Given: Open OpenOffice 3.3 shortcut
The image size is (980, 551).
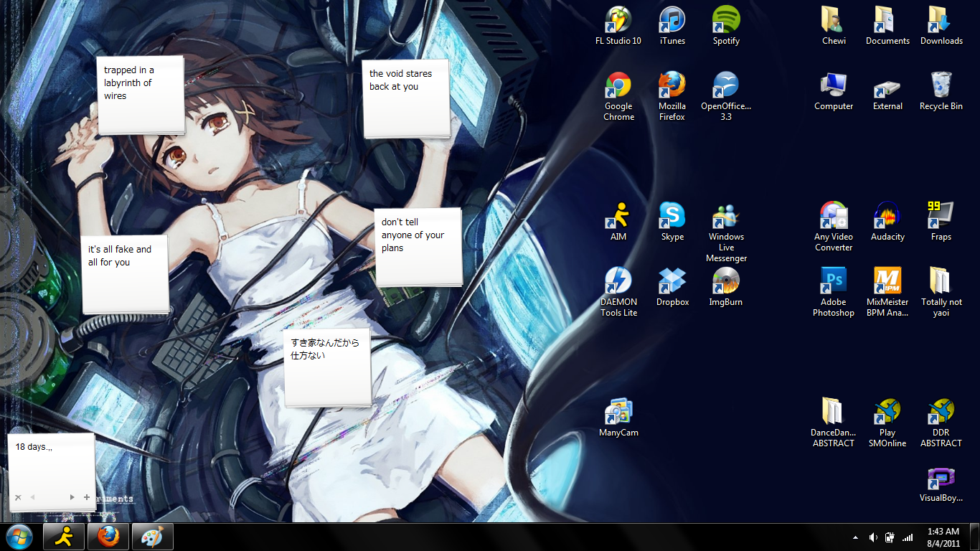Looking at the screenshot, I should pos(726,96).
